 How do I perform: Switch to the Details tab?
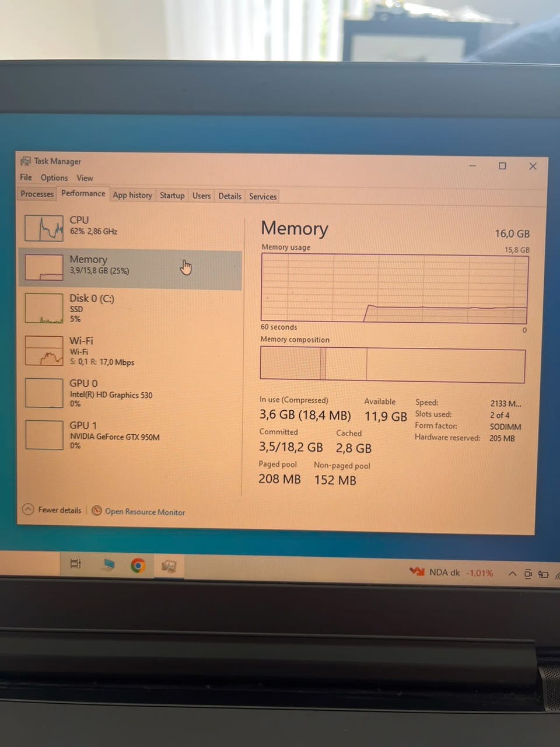(230, 196)
